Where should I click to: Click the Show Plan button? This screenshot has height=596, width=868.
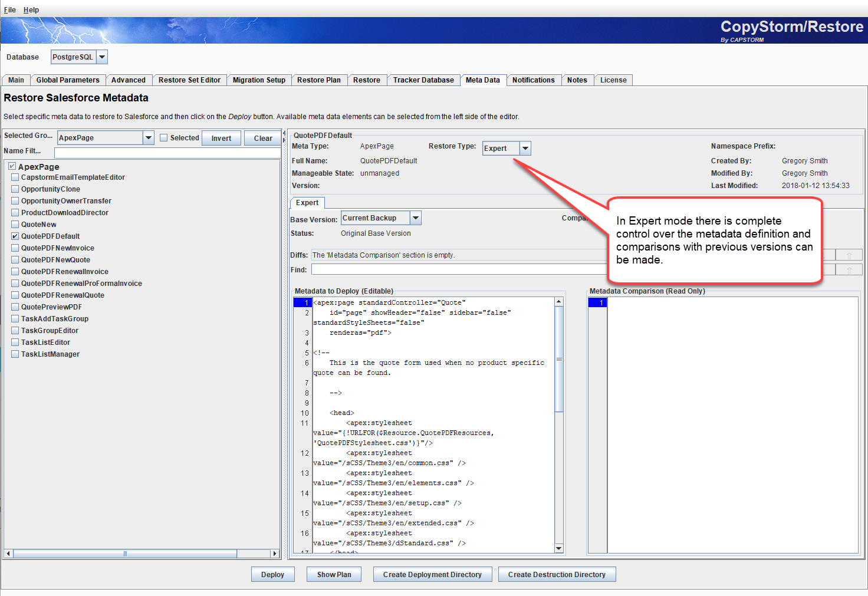334,575
